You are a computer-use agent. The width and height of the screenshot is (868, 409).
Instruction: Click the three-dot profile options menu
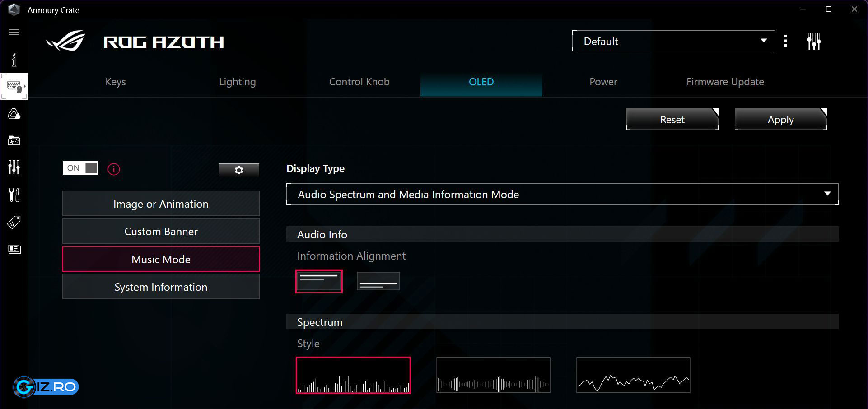pos(786,41)
